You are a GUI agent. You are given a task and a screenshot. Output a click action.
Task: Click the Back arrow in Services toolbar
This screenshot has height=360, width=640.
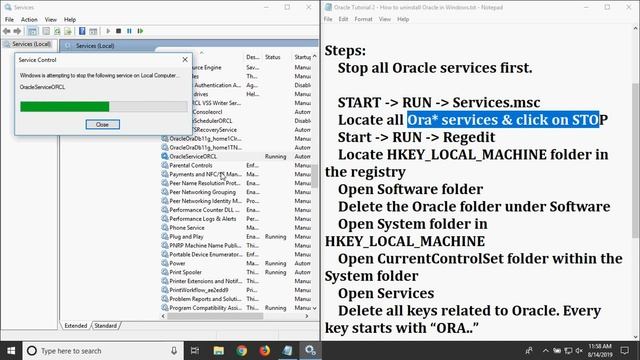click(7, 31)
